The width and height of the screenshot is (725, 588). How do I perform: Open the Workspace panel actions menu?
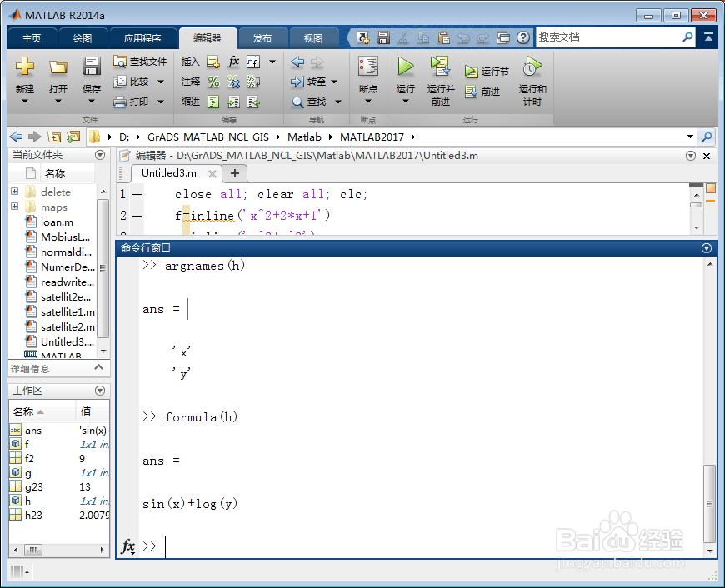[x=100, y=391]
